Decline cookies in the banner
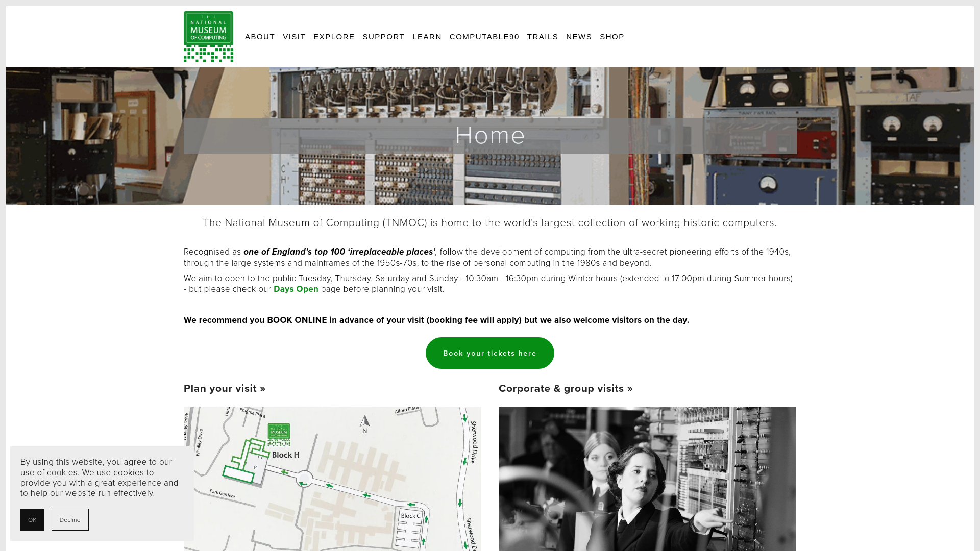The image size is (980, 551). (70, 520)
